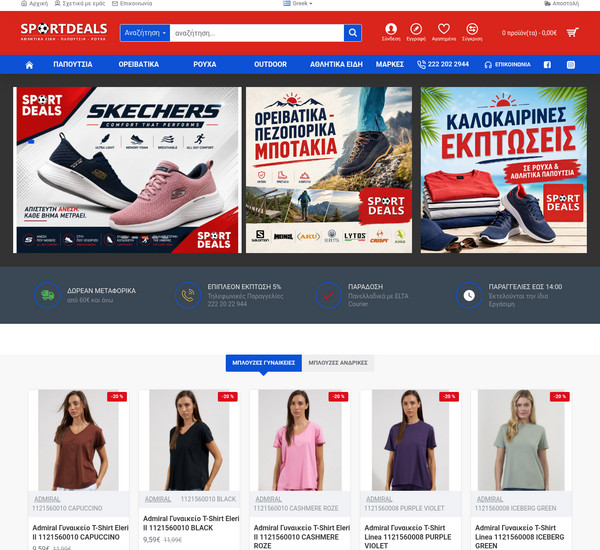The height and width of the screenshot is (550, 600).
Task: Click the shopping cart icon
Action: coord(572,33)
